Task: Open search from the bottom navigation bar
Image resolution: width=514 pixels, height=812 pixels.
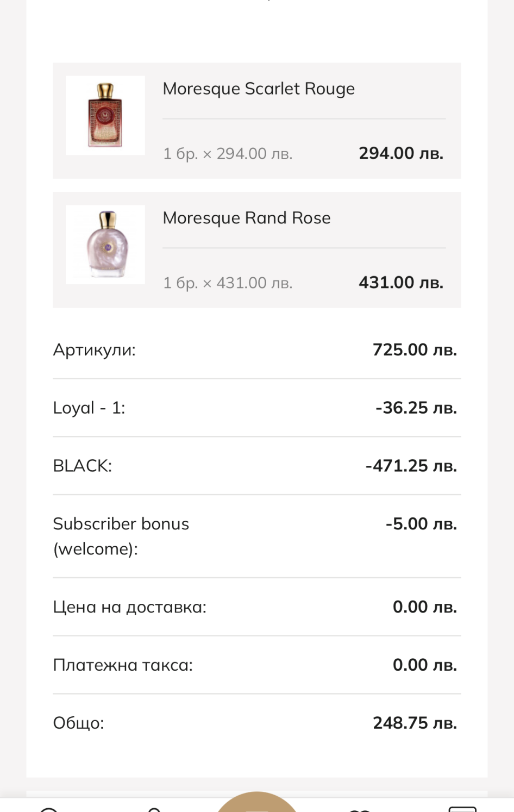Action: click(49, 809)
